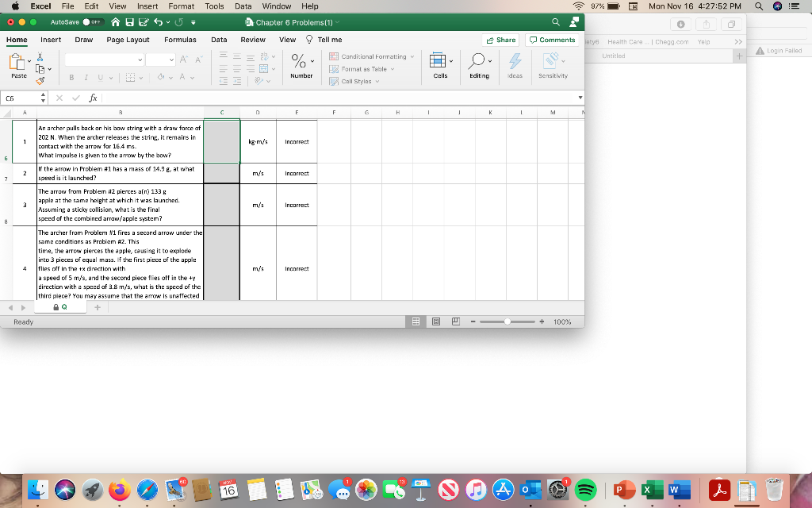Click the Format Painter brush icon

coord(40,81)
